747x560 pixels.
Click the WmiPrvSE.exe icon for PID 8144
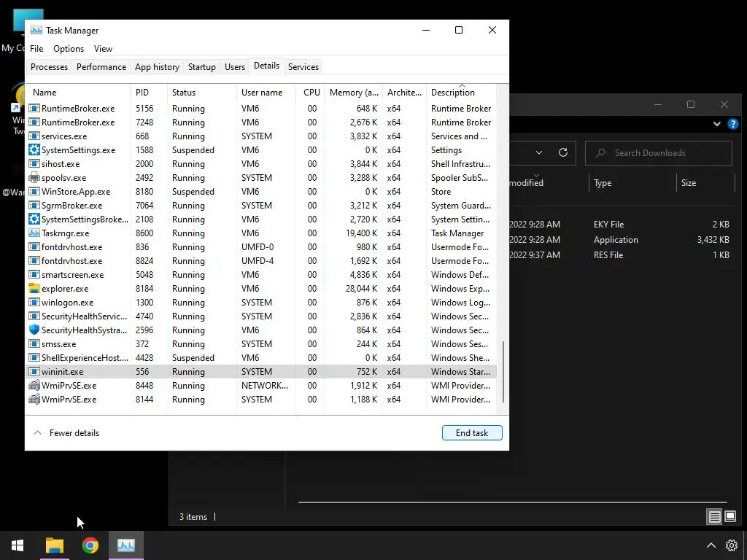[34, 399]
